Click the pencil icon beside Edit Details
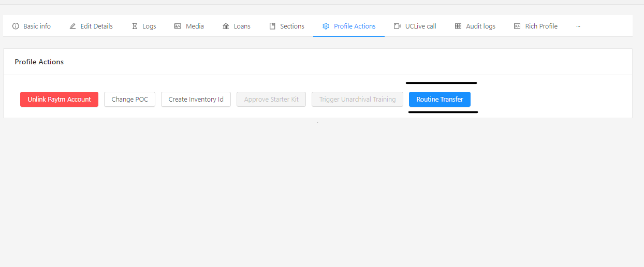This screenshot has width=644, height=267. [72, 26]
